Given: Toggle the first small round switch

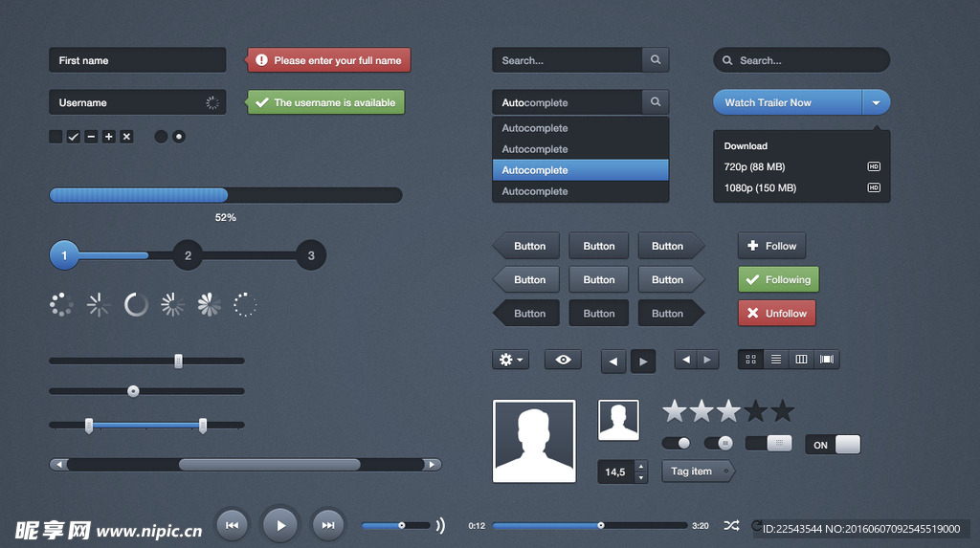Looking at the screenshot, I should pos(677,443).
